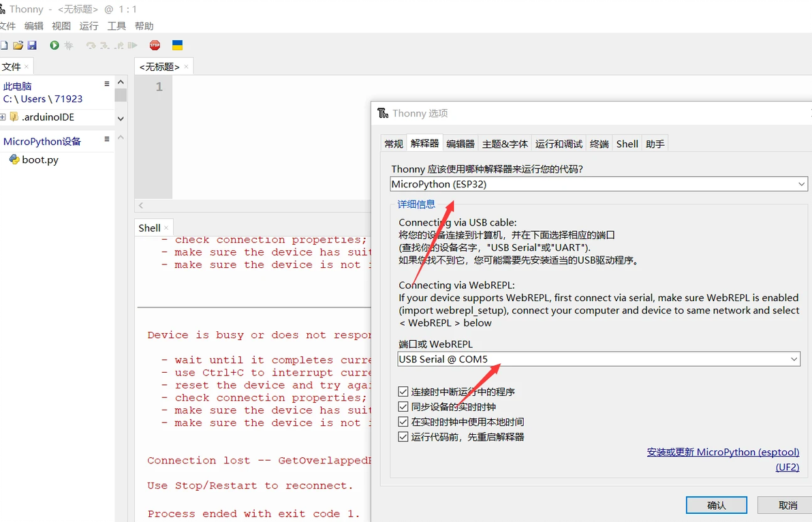
Task: Click the .arduinoIDE folder icon
Action: (14, 117)
